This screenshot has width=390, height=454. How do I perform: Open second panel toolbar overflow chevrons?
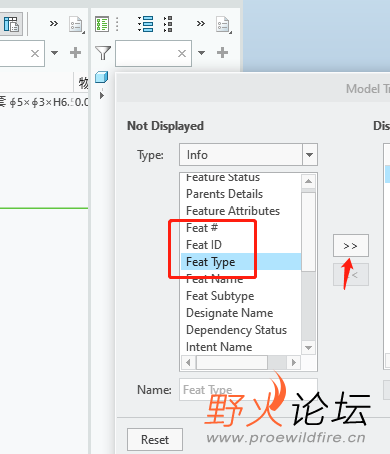pos(201,23)
